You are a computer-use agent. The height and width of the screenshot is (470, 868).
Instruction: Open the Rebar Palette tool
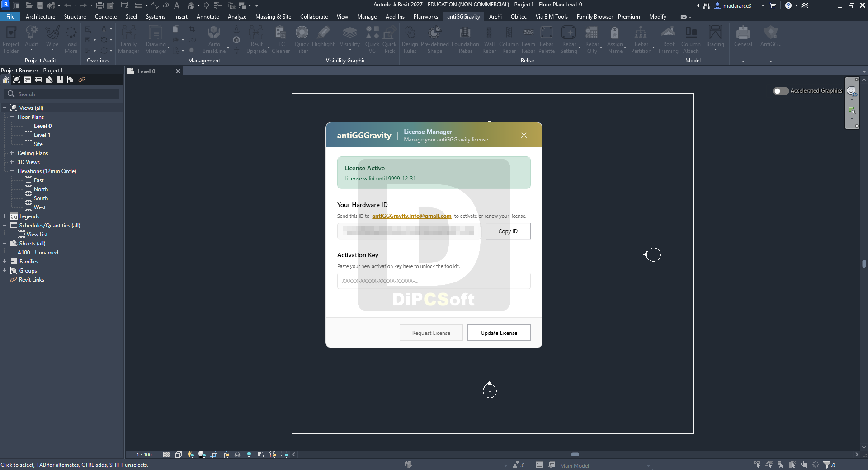tap(547, 40)
